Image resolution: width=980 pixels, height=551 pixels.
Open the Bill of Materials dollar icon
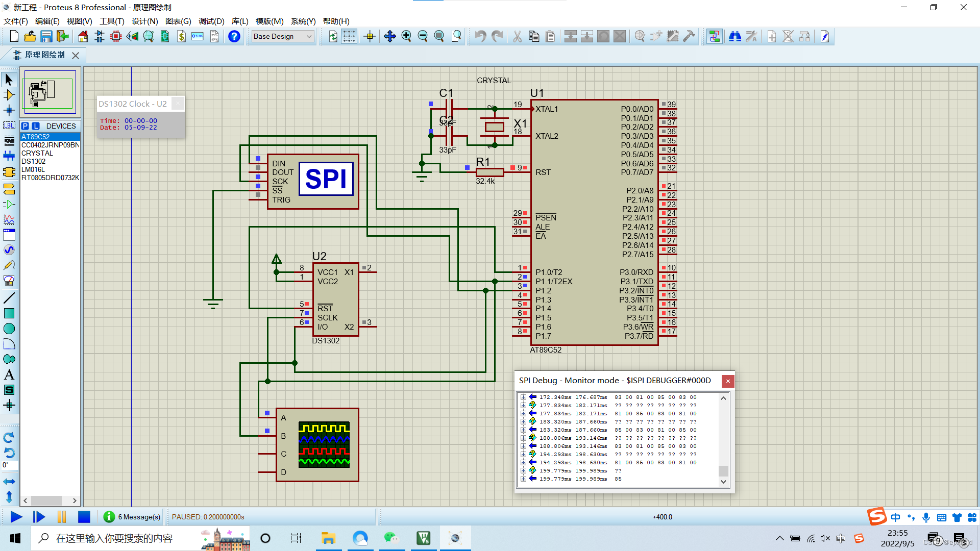tap(181, 36)
